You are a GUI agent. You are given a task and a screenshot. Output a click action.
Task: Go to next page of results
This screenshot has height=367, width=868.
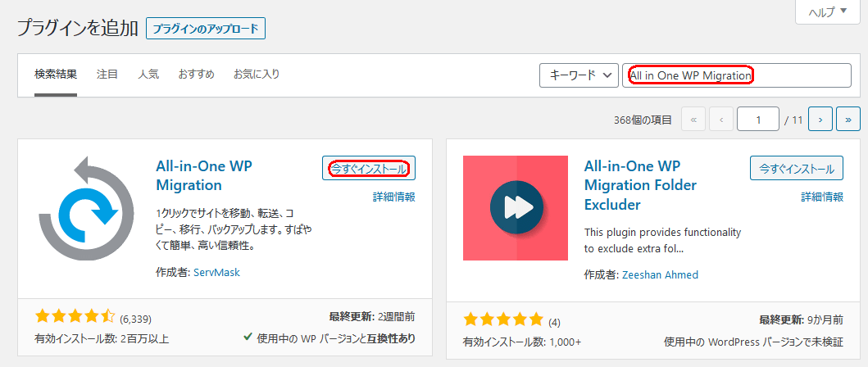(x=820, y=120)
